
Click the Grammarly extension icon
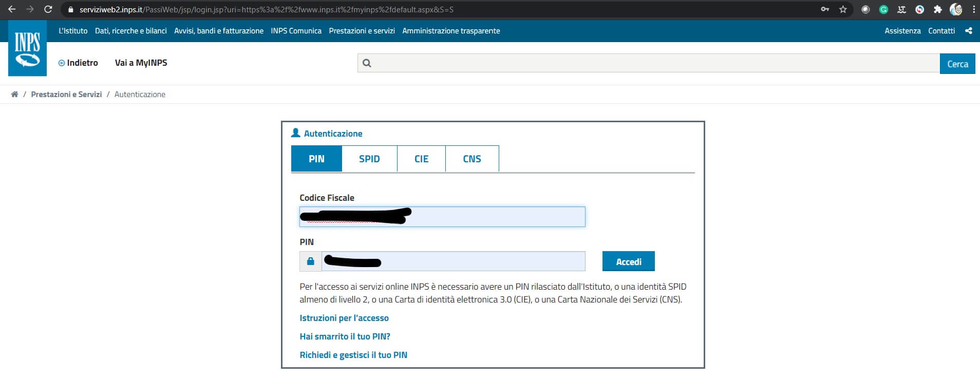tap(883, 9)
